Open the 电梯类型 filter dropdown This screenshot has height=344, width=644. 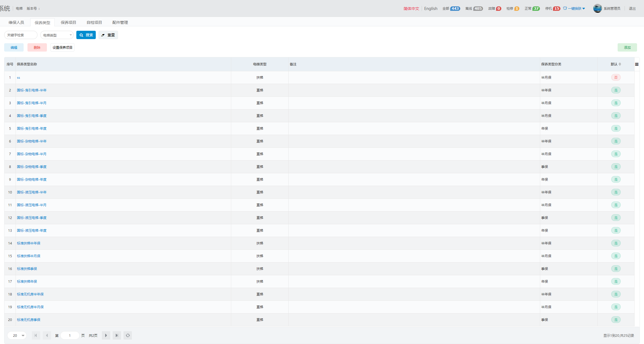click(x=57, y=35)
